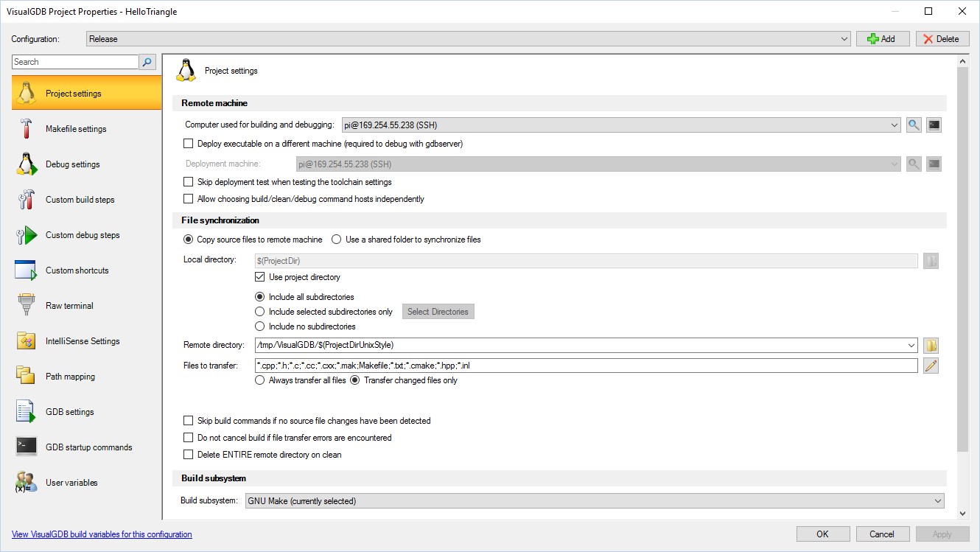Select Always transfer all files

point(259,380)
